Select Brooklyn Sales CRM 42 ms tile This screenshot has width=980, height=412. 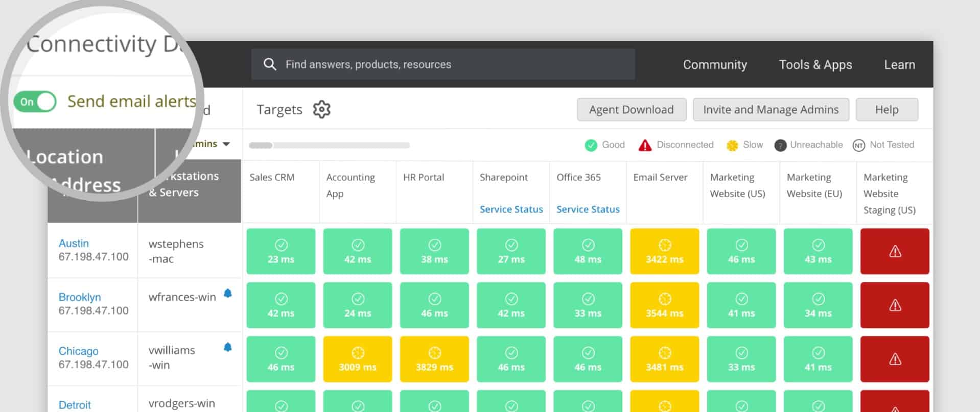(x=281, y=305)
